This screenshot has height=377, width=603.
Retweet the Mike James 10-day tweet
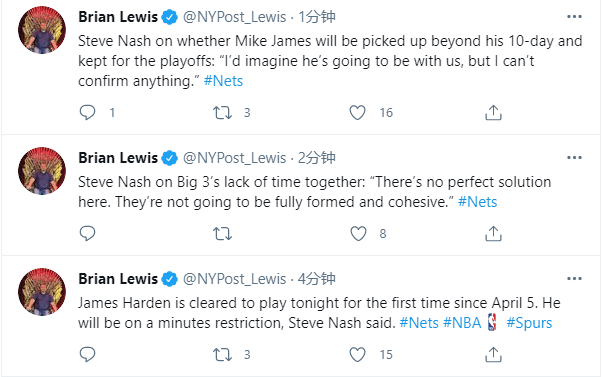pos(222,113)
